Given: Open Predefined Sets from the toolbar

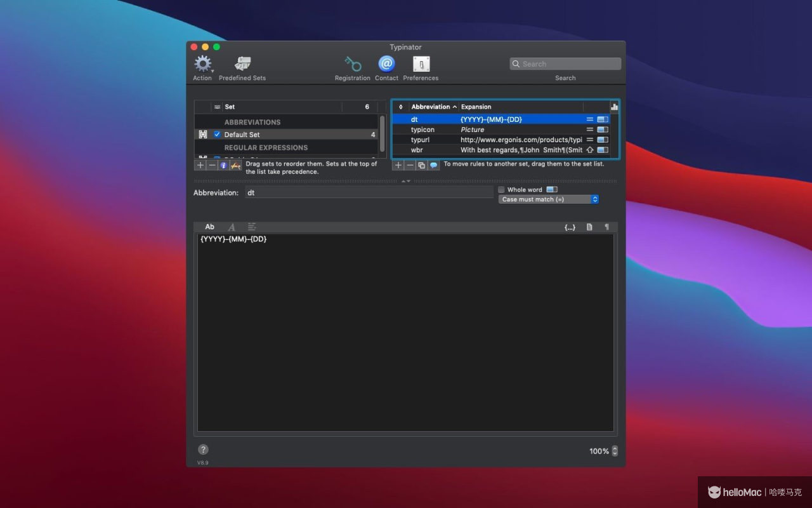Looking at the screenshot, I should (x=242, y=64).
